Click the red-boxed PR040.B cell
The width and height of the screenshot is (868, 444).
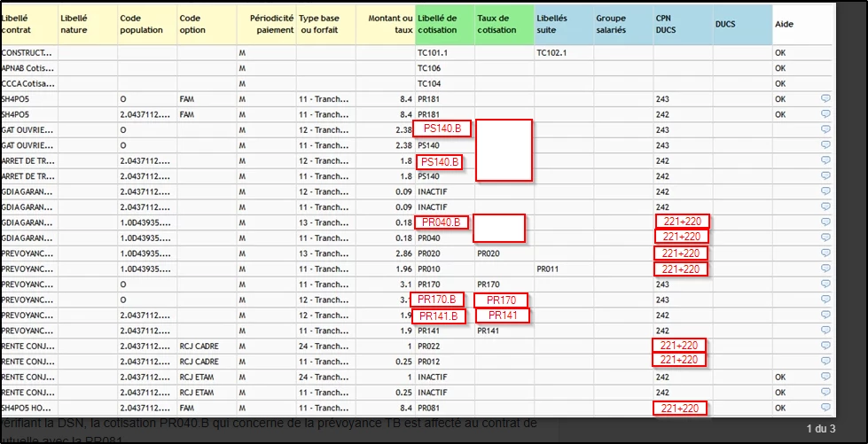(x=442, y=222)
